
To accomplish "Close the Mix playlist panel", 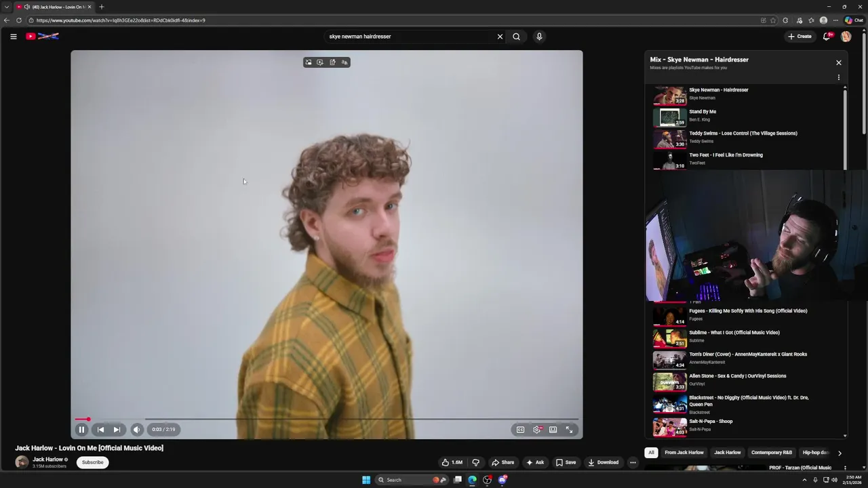I will (838, 62).
